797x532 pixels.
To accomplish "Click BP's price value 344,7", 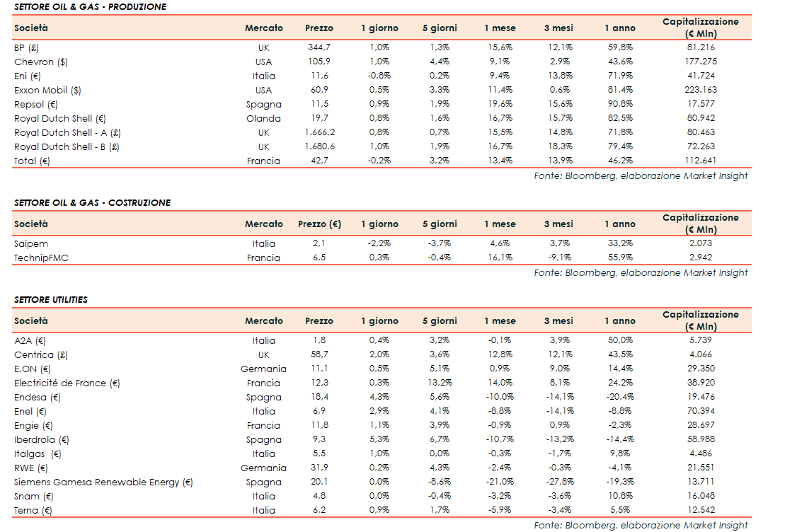I will [319, 48].
